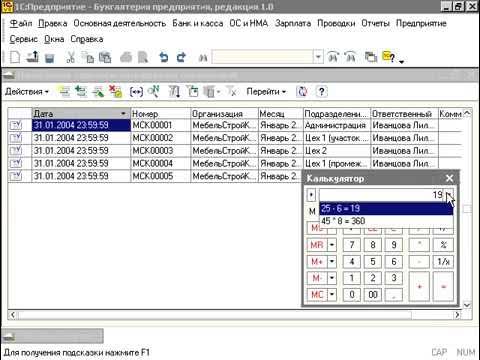Open the toolbar options arrow after help icon

401,61
